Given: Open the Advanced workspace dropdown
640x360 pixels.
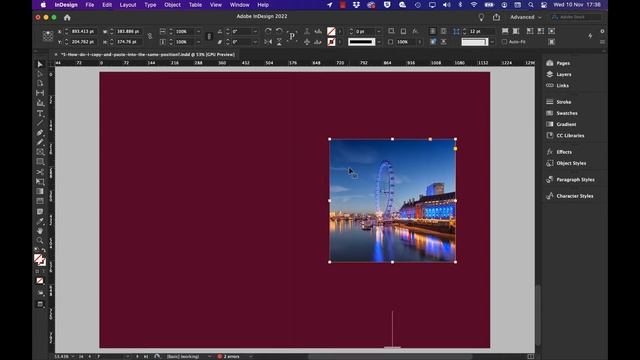Looking at the screenshot, I should (x=526, y=17).
